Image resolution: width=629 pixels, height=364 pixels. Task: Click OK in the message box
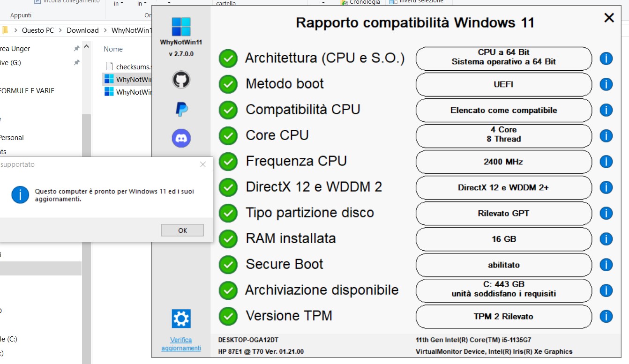(182, 230)
